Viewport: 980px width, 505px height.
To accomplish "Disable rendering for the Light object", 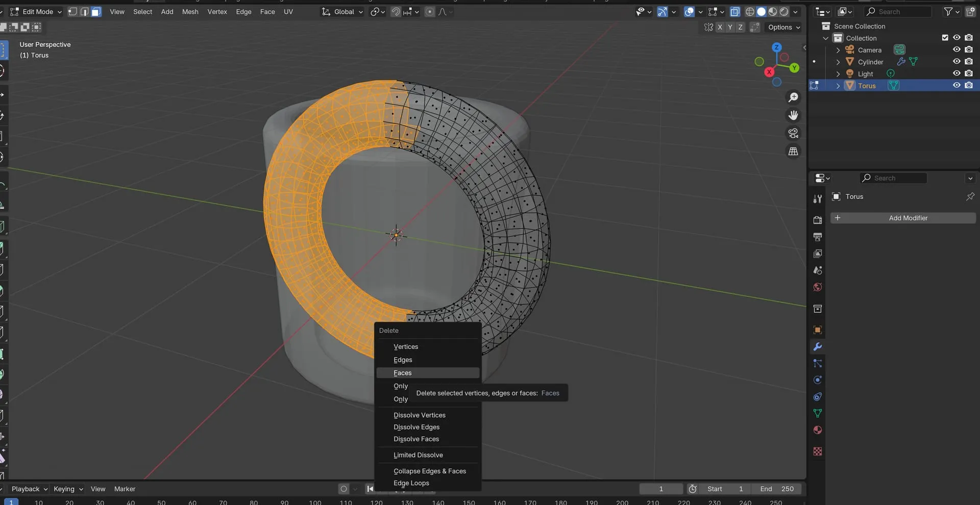I will pos(968,73).
